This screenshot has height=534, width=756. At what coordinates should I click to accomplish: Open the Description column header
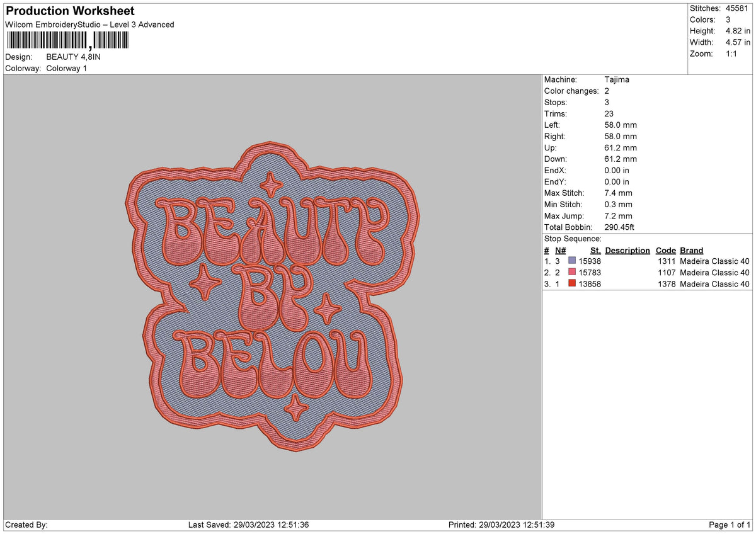click(x=627, y=250)
